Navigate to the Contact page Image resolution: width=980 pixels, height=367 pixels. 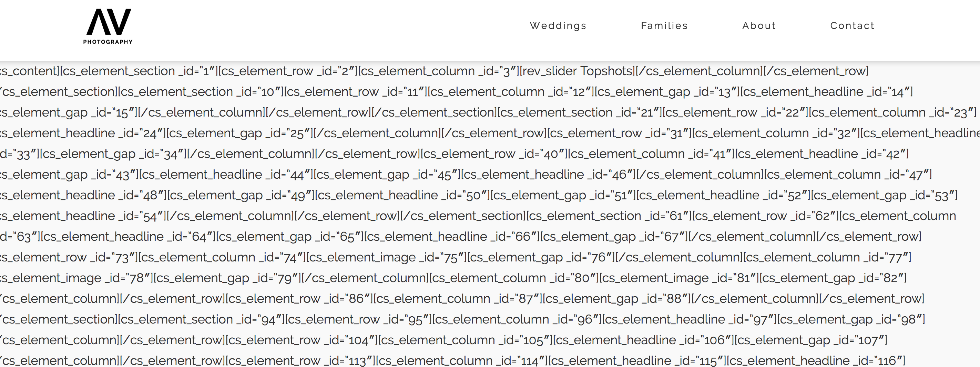pyautogui.click(x=852, y=26)
